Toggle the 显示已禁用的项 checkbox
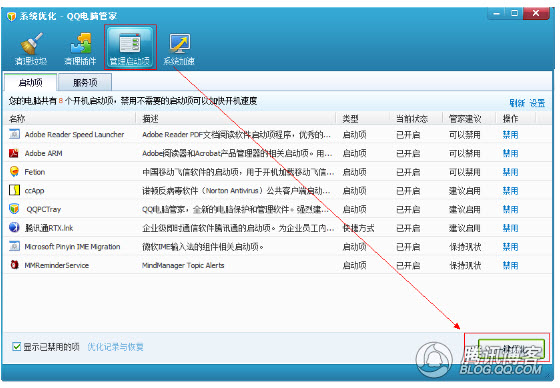This screenshot has height=388, width=560. pyautogui.click(x=16, y=347)
